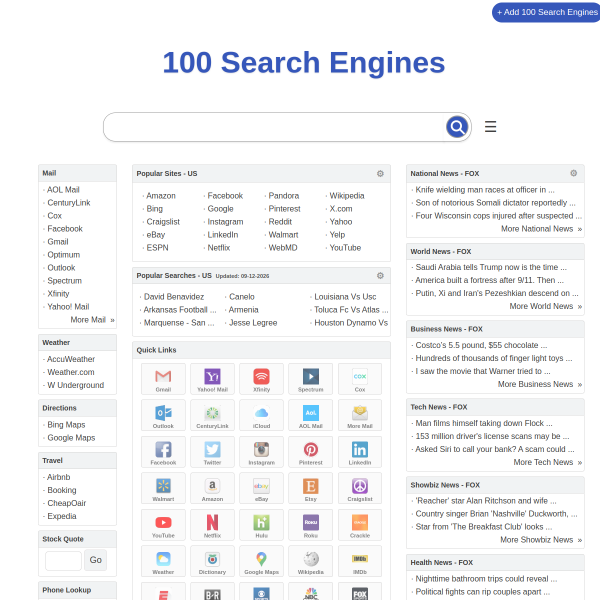Open the hamburger menu beside search

coord(490,127)
